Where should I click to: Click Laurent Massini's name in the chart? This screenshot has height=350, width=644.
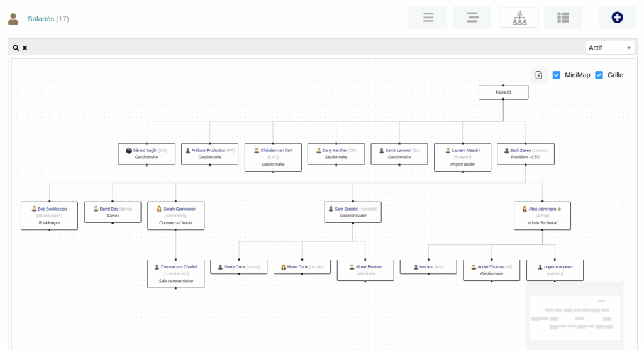[466, 151]
